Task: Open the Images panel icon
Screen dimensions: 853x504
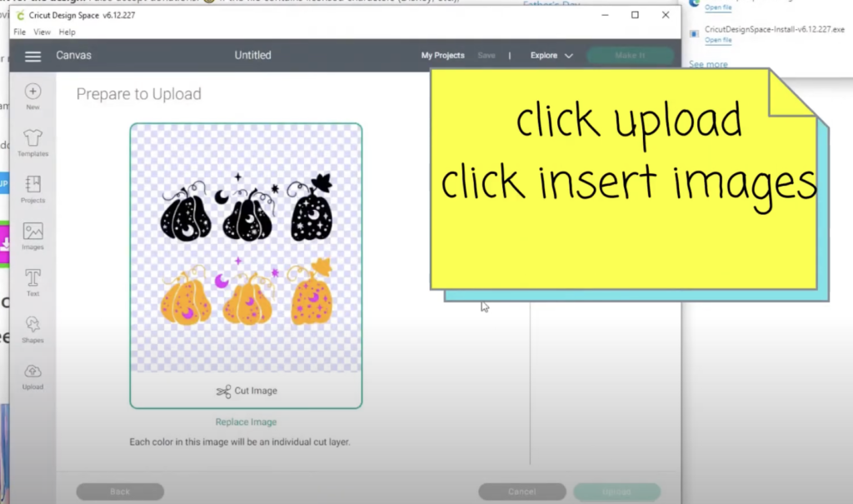Action: point(32,232)
